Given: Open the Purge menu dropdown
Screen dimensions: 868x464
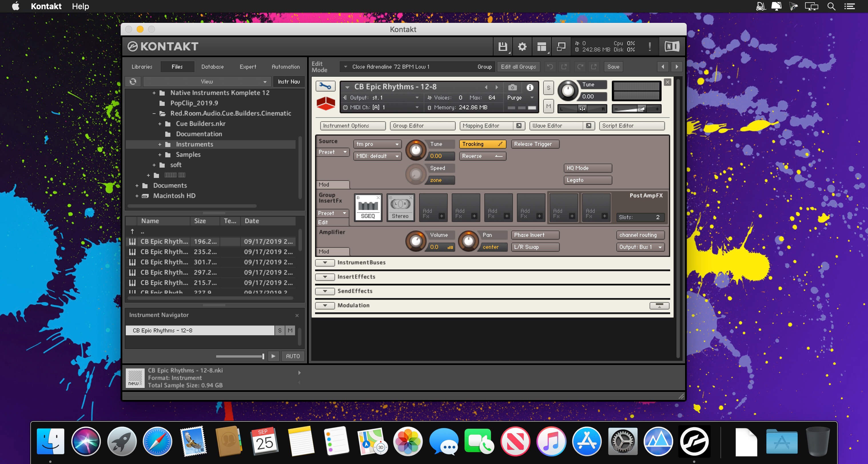Looking at the screenshot, I should pyautogui.click(x=520, y=98).
